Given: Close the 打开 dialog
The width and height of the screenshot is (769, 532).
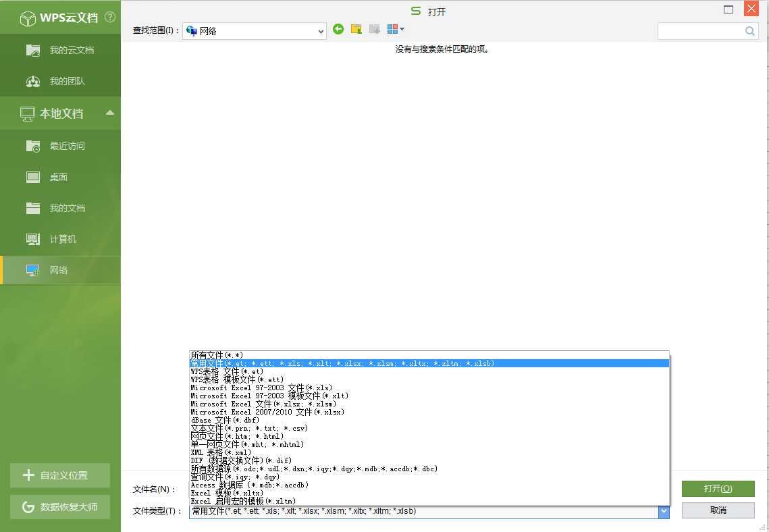Looking at the screenshot, I should (751, 9).
